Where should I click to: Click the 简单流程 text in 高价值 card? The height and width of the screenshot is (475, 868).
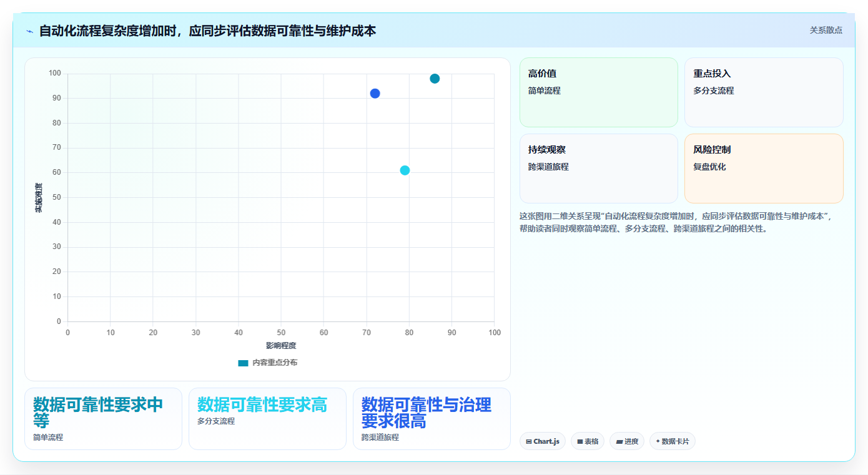click(x=545, y=91)
